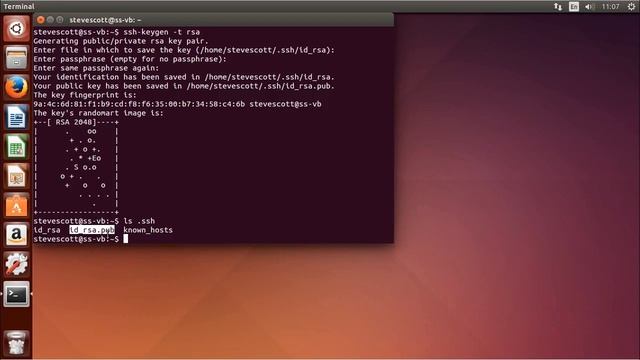This screenshot has height=360, width=640.
Task: Open the En keyboard layout indicator
Action: tap(574, 7)
